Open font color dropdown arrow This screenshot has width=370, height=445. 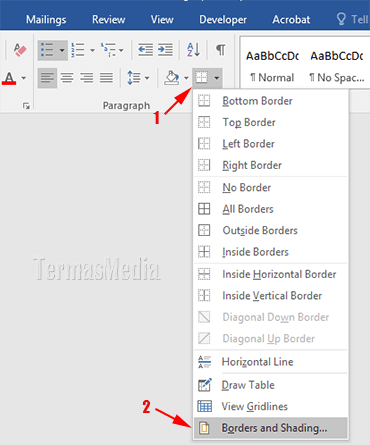click(24, 78)
